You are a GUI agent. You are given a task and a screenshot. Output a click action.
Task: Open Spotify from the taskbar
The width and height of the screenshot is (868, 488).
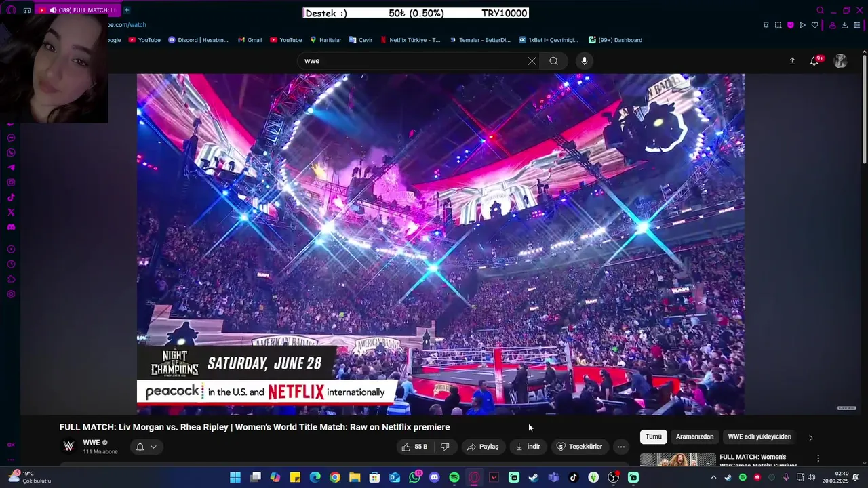point(454,478)
